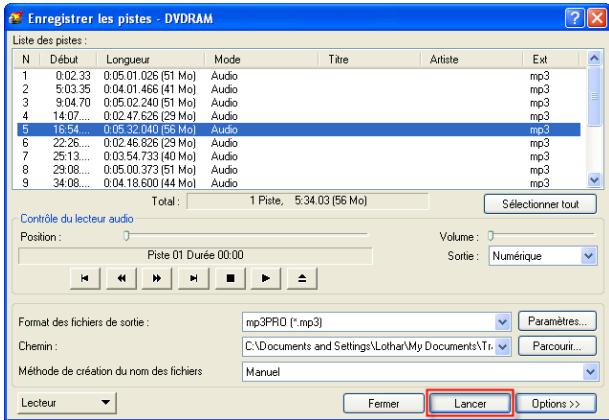The width and height of the screenshot is (609, 420).
Task: Click the Piste 01 Durée 00:00 display
Action: [x=195, y=255]
